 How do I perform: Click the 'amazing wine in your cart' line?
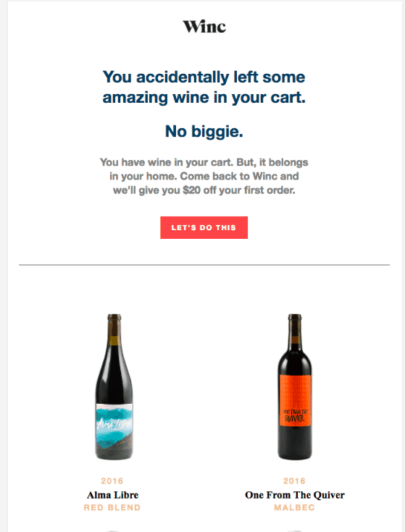tap(204, 98)
